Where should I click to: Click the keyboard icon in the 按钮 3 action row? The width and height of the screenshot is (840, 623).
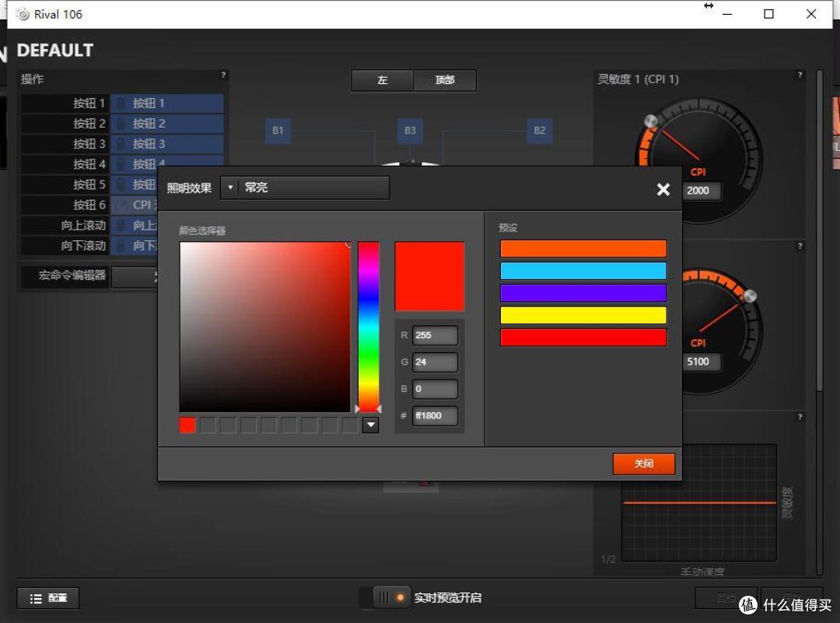[x=121, y=144]
